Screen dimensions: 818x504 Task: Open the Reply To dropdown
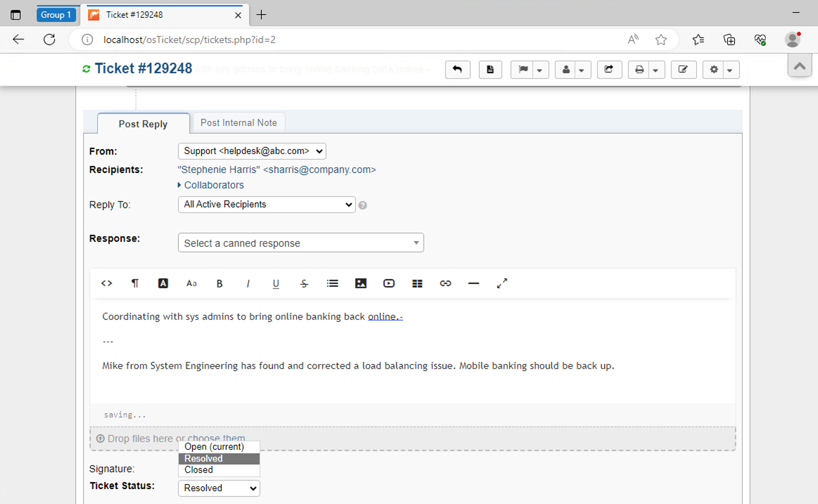[x=267, y=205]
